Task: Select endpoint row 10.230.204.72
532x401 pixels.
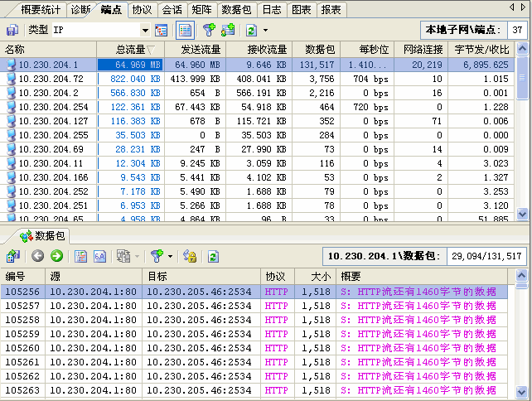Action: coord(51,79)
